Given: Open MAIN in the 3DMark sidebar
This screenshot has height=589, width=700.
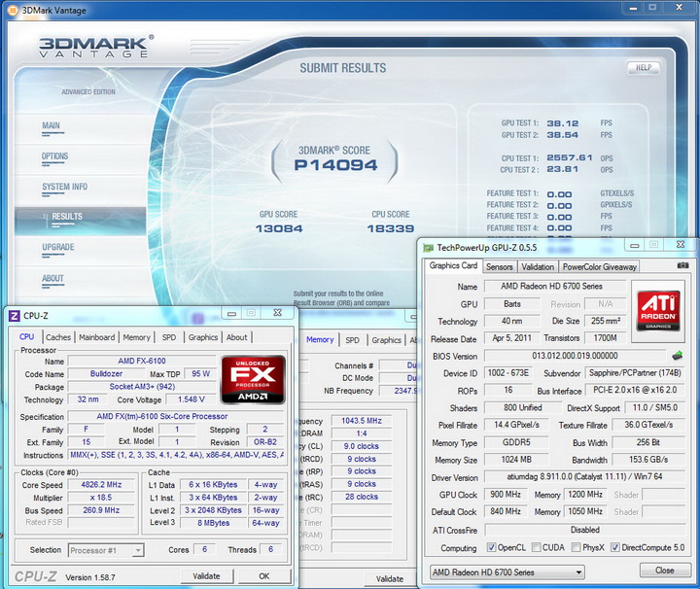Looking at the screenshot, I should pos(51,125).
